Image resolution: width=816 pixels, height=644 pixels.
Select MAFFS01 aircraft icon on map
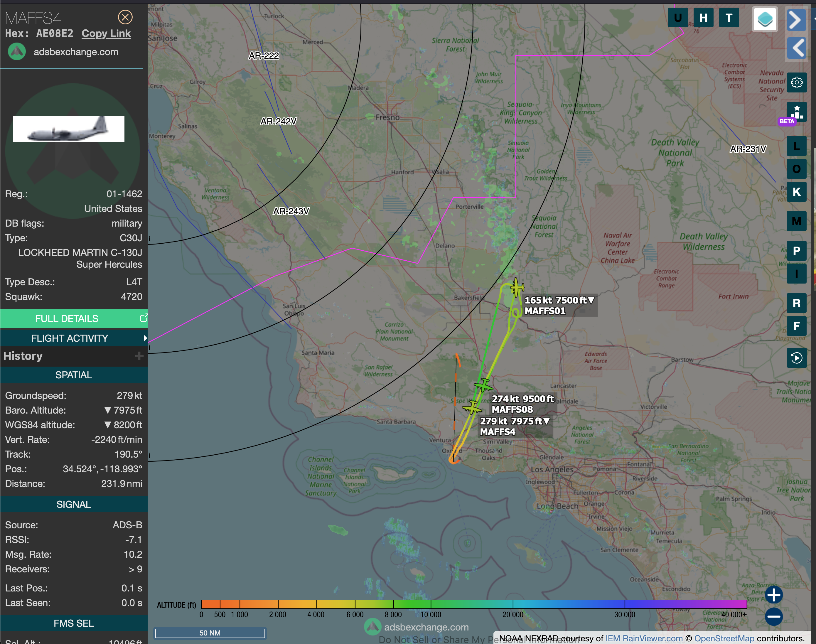coord(517,287)
